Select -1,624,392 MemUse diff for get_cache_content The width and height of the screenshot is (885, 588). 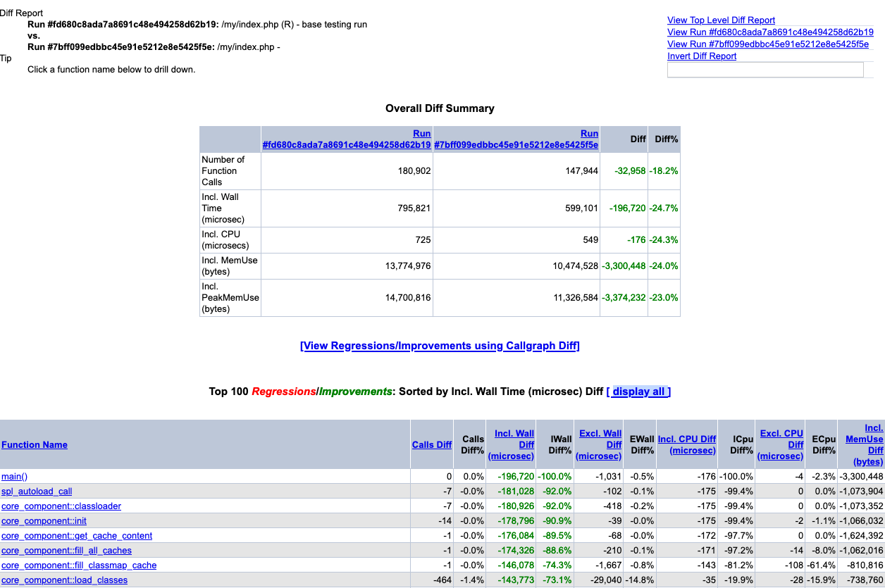point(861,536)
